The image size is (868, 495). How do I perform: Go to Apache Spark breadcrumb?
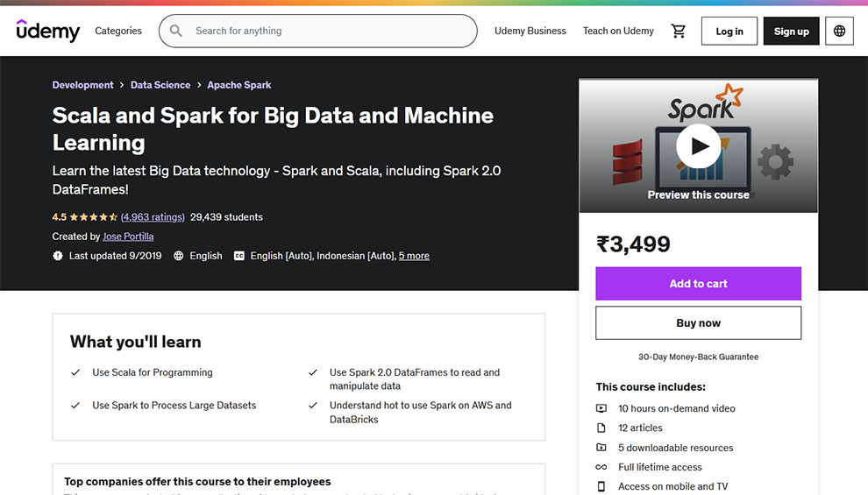pyautogui.click(x=239, y=85)
